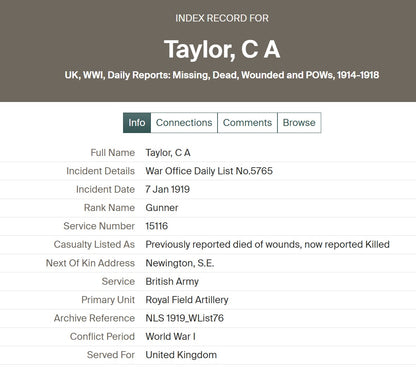Click Conflict Period value 'World War I'
416x367 pixels.
tap(170, 336)
